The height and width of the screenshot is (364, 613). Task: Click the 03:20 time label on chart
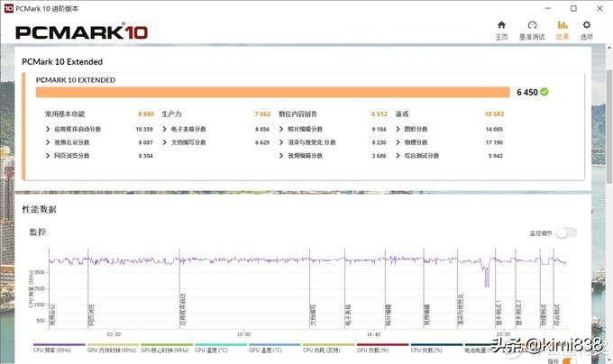point(114,334)
